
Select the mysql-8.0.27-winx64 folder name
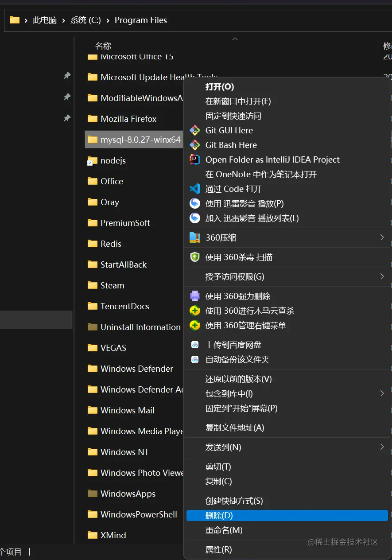point(141,140)
